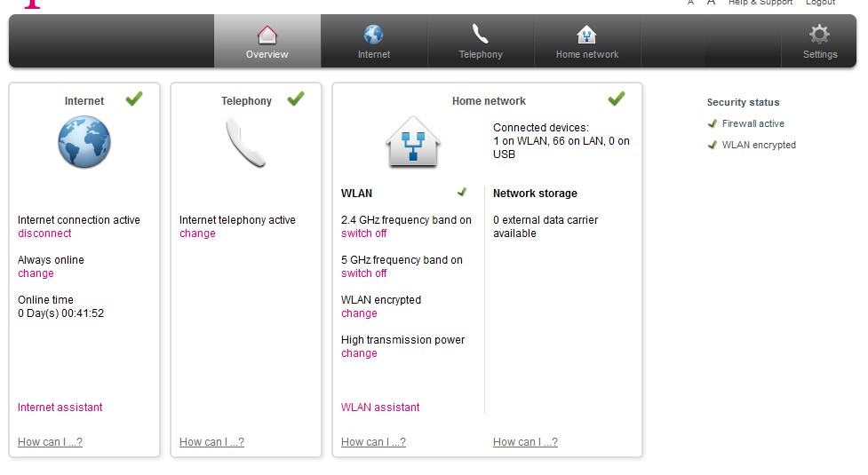Switch off the 5 GHz frequency band
This screenshot has width=868, height=475.
(364, 273)
